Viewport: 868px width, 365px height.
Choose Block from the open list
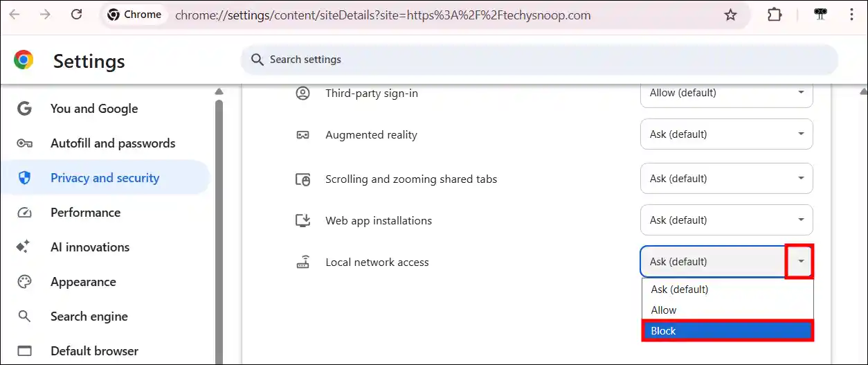(727, 331)
